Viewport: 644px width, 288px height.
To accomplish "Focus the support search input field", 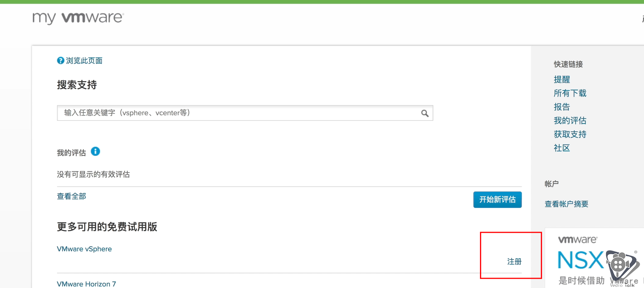I will pyautogui.click(x=245, y=113).
